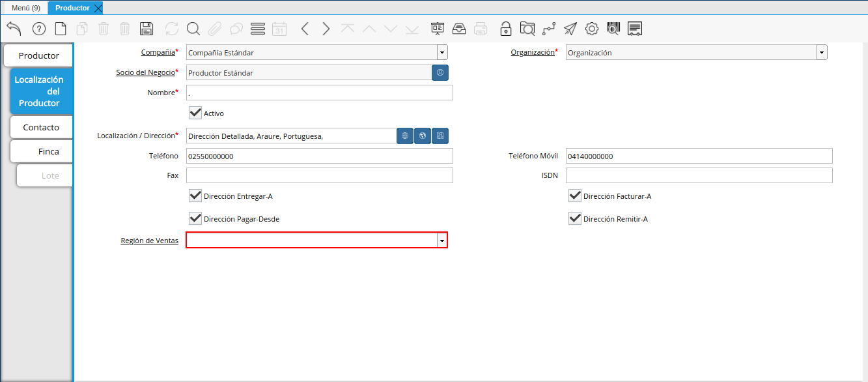The width and height of the screenshot is (868, 382).
Task: Expand the Organización dropdown arrow
Action: 822,53
